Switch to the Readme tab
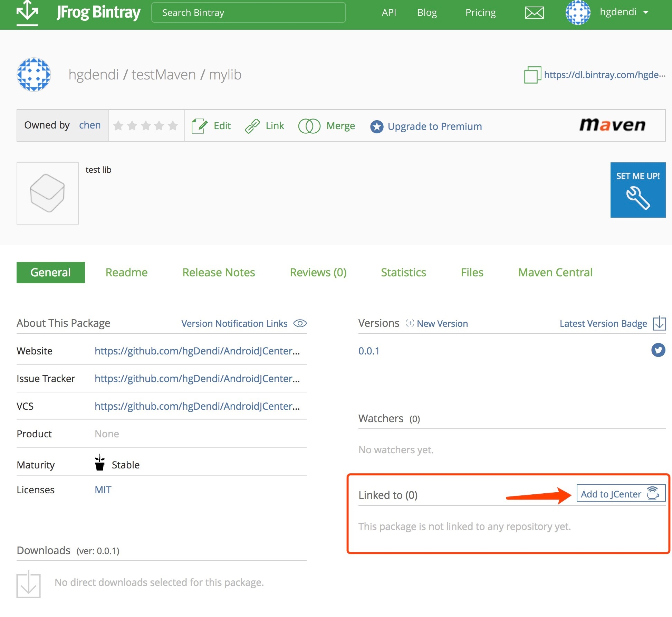The height and width of the screenshot is (617, 672). click(x=126, y=273)
